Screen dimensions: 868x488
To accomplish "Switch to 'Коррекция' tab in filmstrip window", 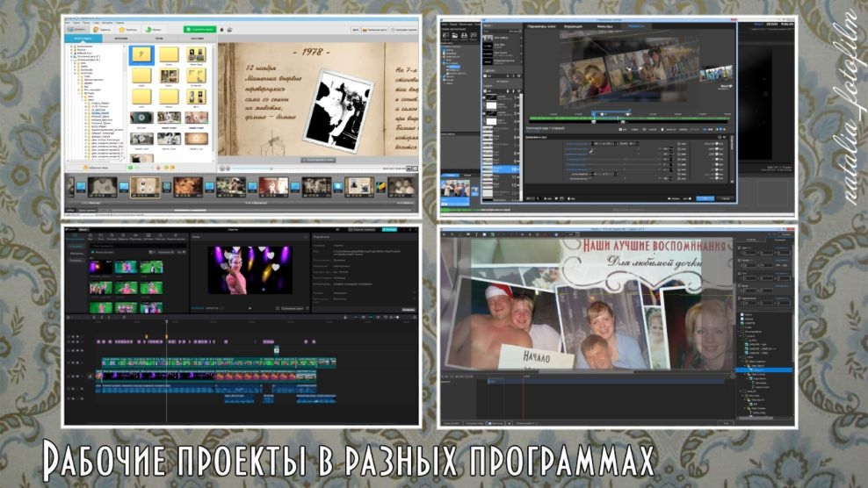I will pos(573,26).
